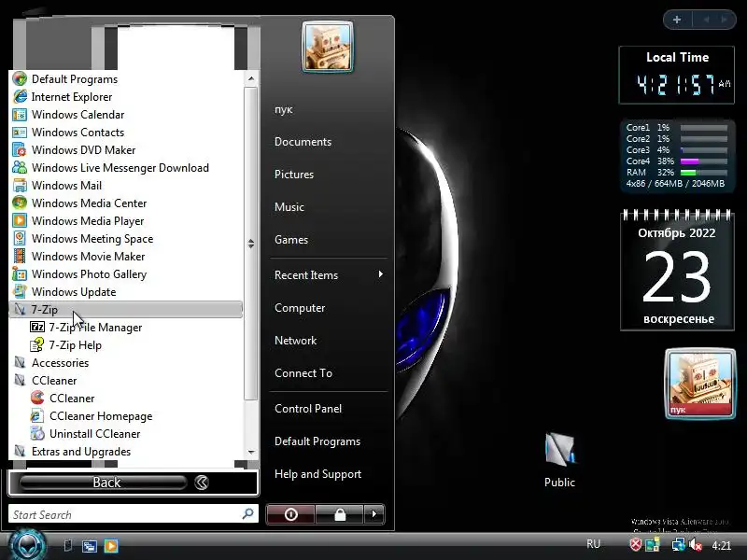This screenshot has height=560, width=747.
Task: Open Windows Live Messenger Download icon
Action: click(x=20, y=168)
